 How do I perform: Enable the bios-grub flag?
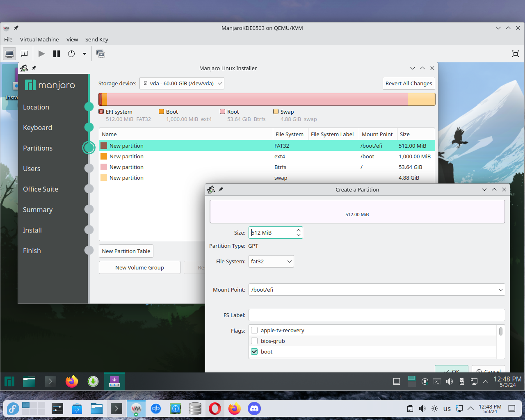tap(254, 341)
